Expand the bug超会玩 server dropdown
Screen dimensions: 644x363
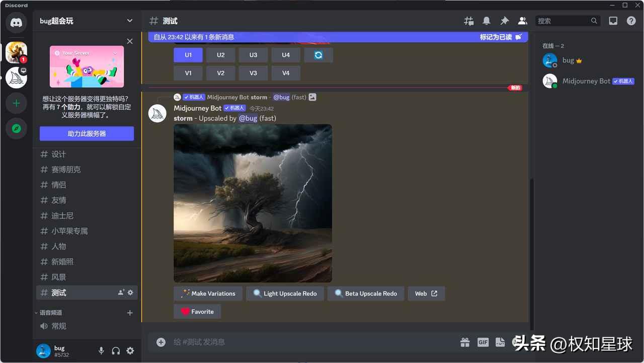pos(129,21)
